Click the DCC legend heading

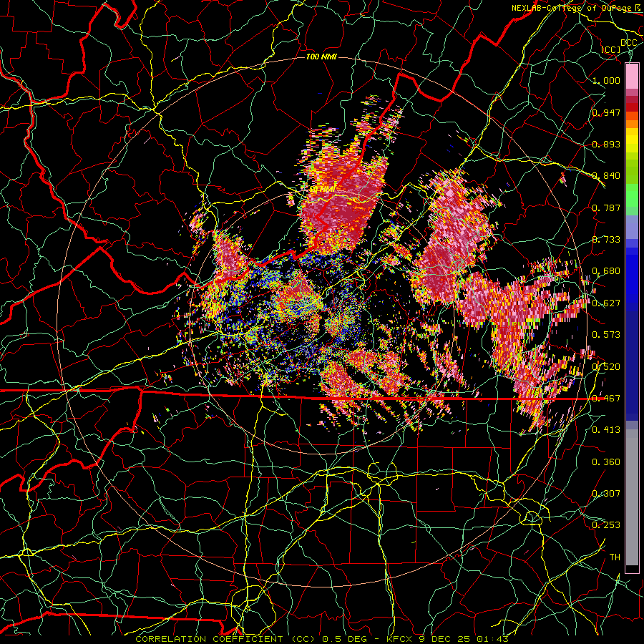628,43
